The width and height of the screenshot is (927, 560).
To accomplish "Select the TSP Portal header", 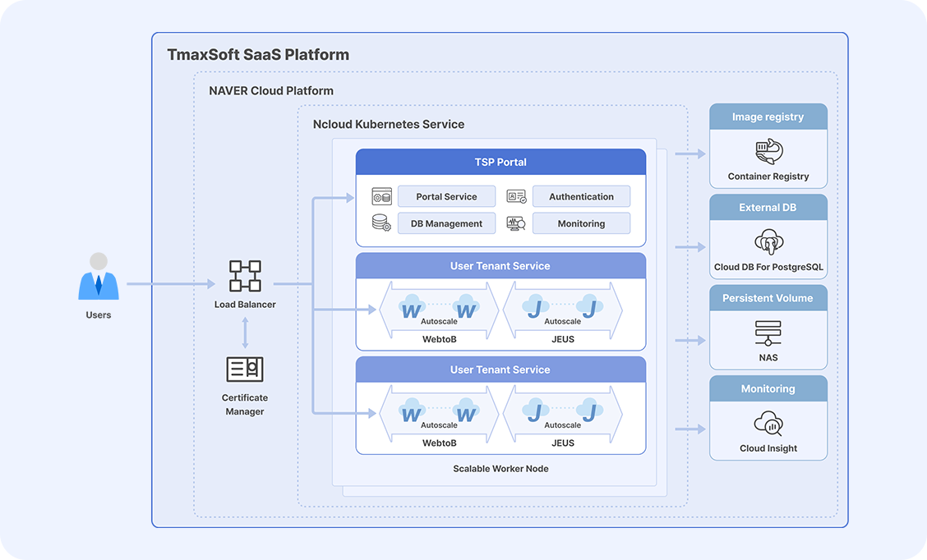I will click(x=500, y=162).
